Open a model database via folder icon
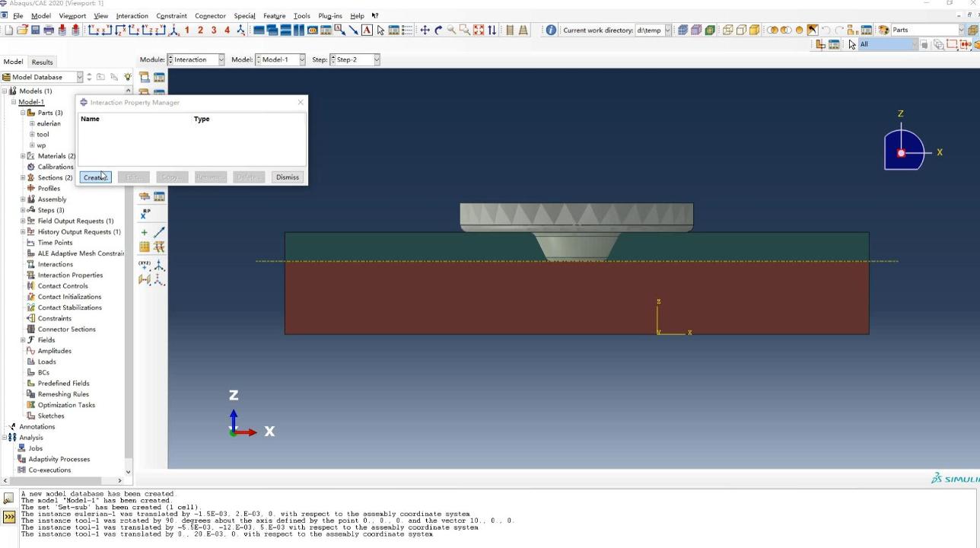This screenshot has width=980, height=548. [x=22, y=30]
